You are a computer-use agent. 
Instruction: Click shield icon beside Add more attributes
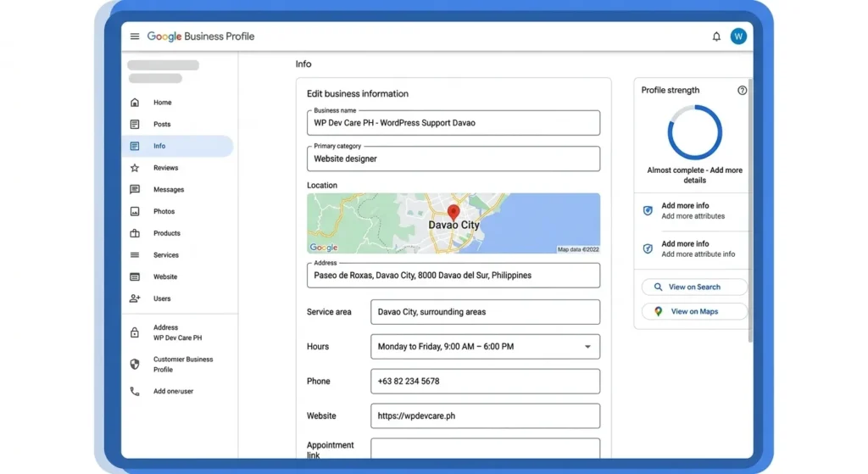648,210
